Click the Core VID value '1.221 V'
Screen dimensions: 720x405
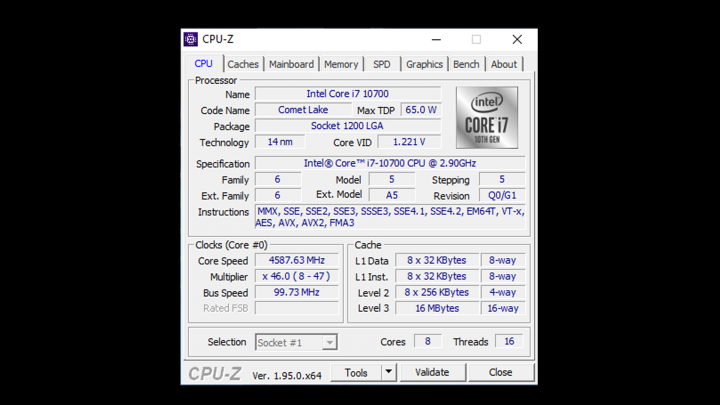click(x=409, y=142)
